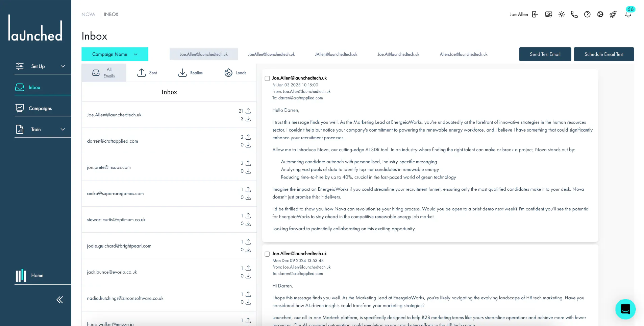
Task: Open nadia.hutchings@zirconsoftware.co.uk conversation
Action: click(x=169, y=298)
